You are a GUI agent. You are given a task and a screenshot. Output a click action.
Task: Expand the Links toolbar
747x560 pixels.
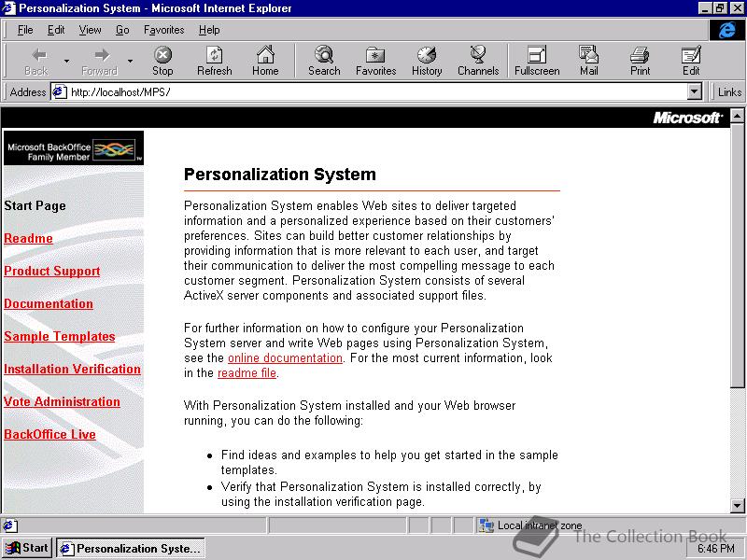729,91
